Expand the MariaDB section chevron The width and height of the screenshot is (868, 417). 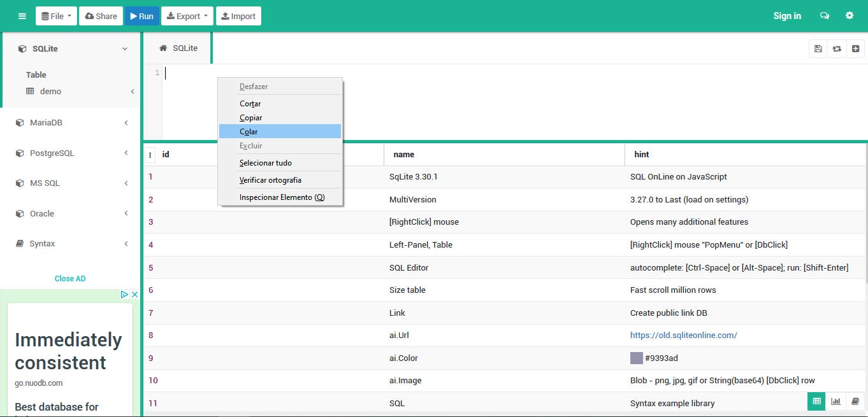pyautogui.click(x=126, y=123)
